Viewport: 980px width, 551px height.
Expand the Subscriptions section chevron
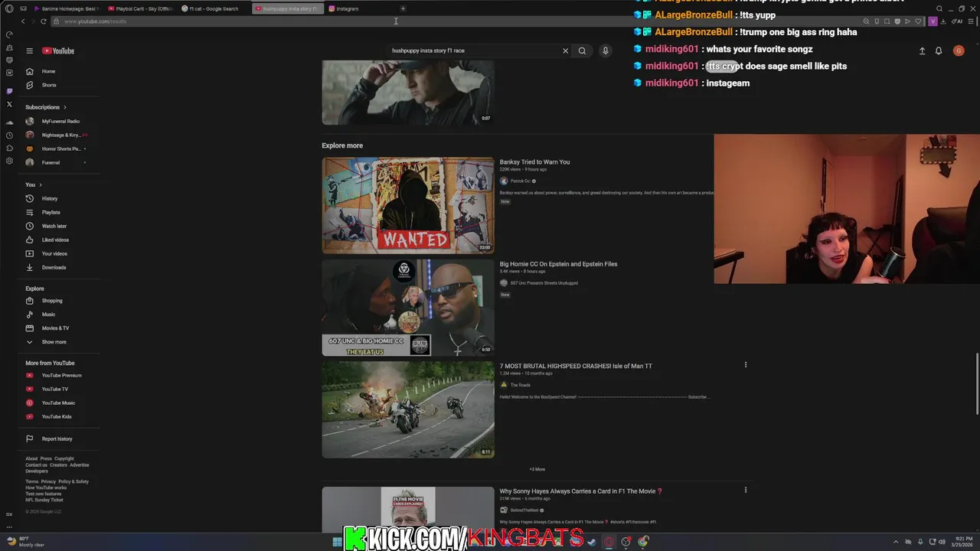click(65, 107)
